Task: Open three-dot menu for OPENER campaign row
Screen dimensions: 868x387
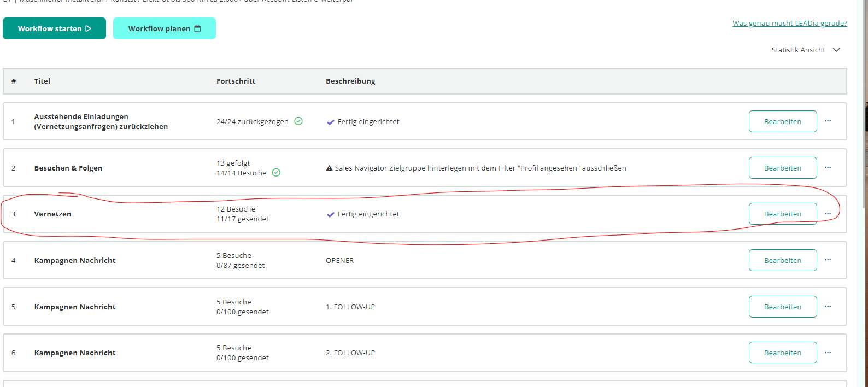Action: pos(828,260)
